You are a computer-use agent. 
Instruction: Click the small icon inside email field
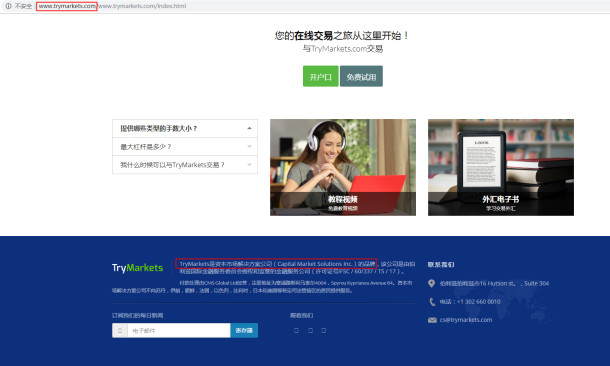[x=120, y=331]
